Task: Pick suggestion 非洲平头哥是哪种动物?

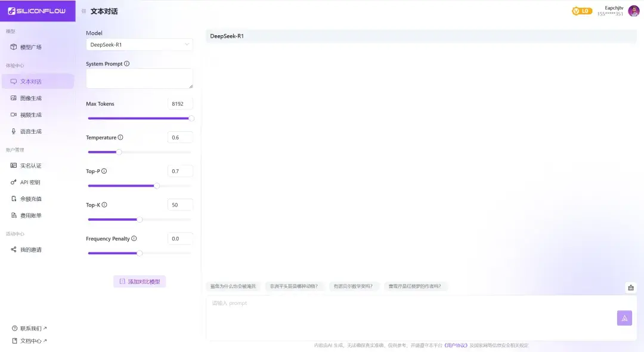Action: [x=294, y=286]
